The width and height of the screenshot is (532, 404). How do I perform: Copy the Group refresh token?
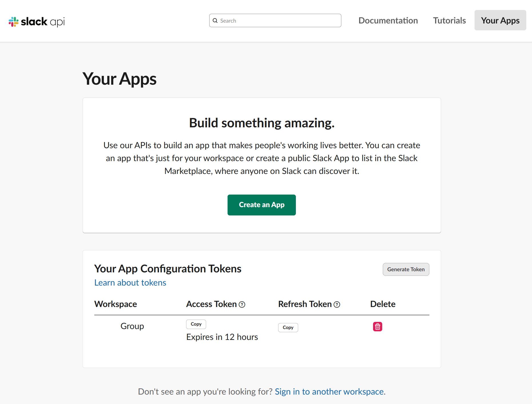tap(288, 328)
